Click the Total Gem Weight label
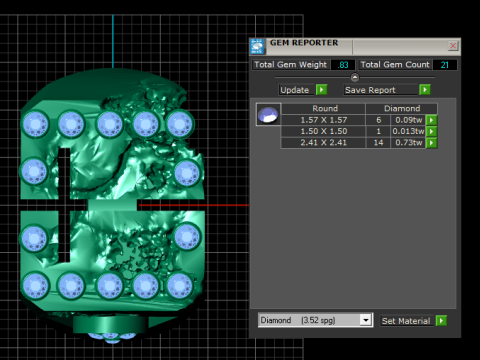 click(290, 65)
